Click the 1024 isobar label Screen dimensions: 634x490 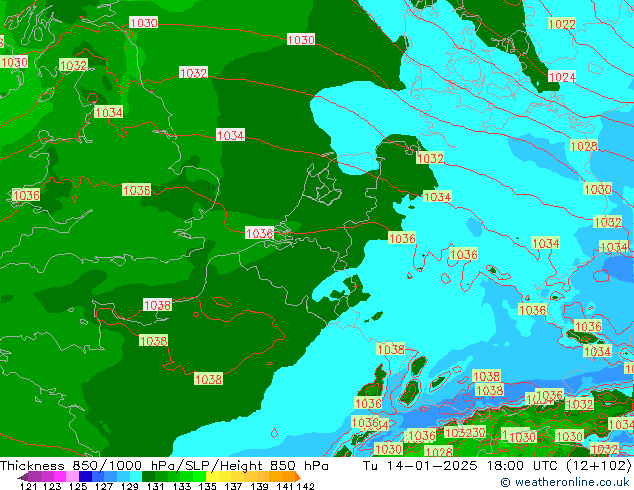(x=562, y=76)
